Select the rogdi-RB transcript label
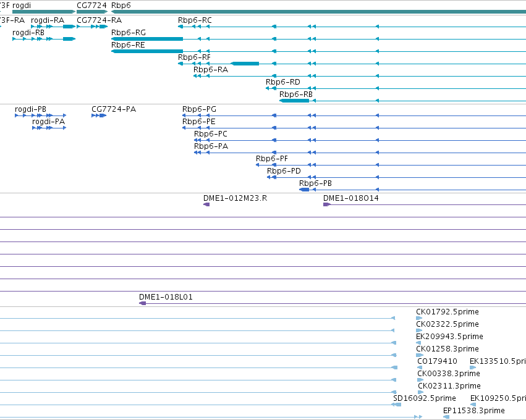 [28, 33]
